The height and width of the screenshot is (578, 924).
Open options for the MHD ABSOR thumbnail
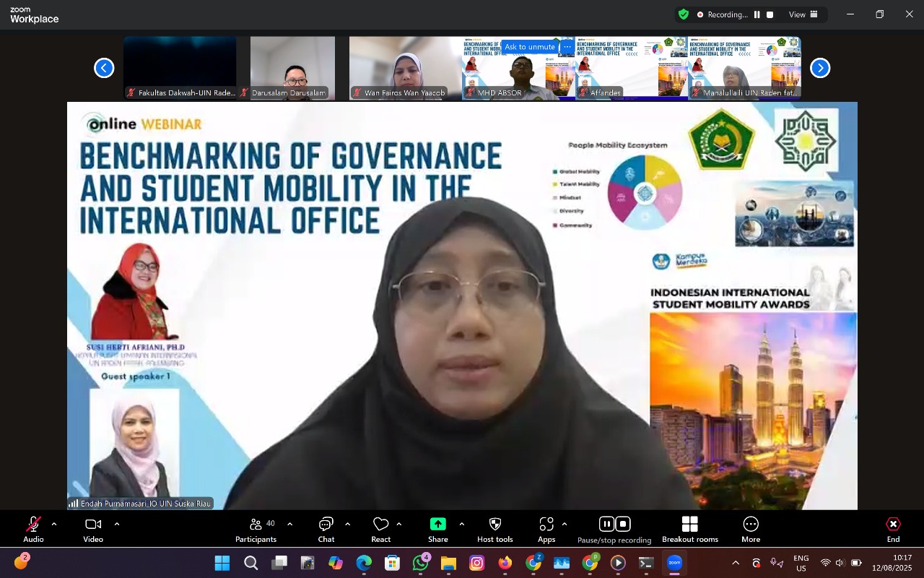[x=567, y=47]
